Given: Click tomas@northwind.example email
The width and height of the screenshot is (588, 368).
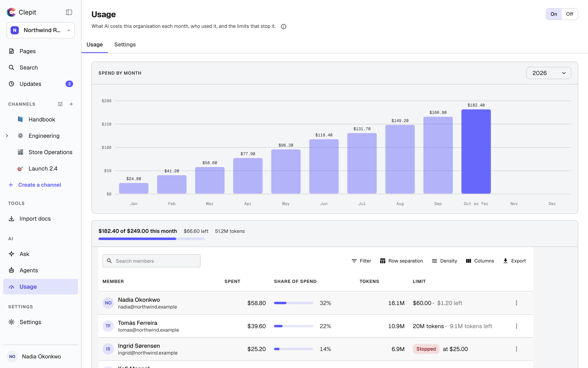Looking at the screenshot, I should point(148,330).
